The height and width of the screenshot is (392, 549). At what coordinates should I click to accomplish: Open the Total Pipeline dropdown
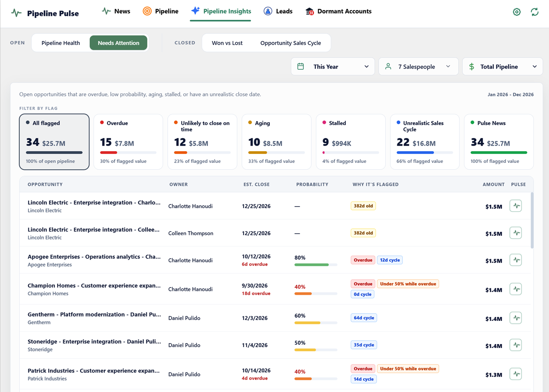[503, 66]
